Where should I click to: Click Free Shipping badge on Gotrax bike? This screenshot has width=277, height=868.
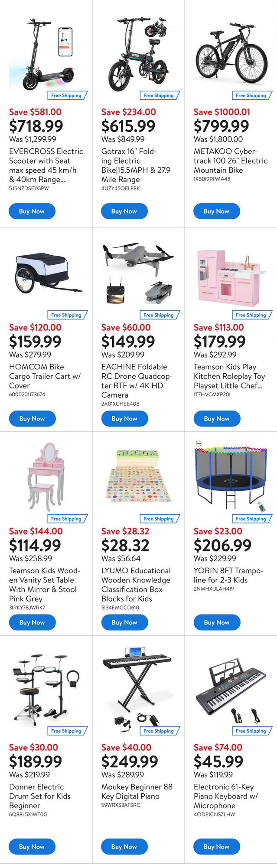(158, 95)
